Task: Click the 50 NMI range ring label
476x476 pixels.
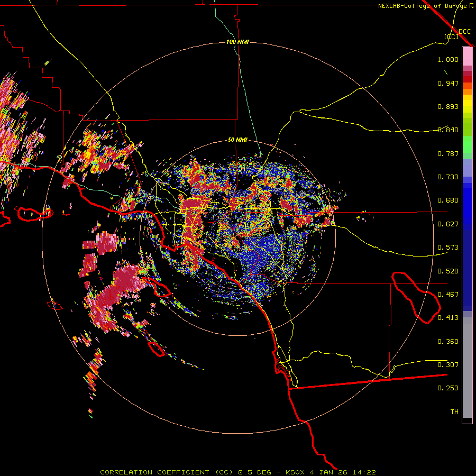Action: click(x=237, y=140)
